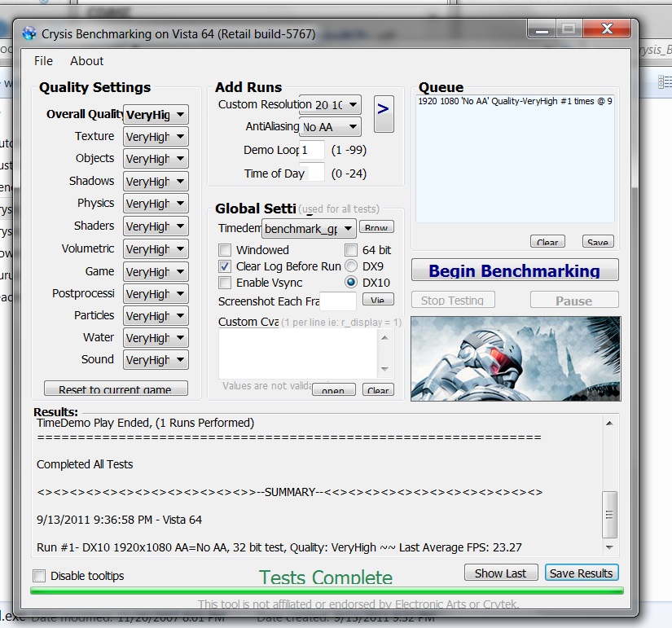
Task: Click the Stop Testing button
Action: pos(453,300)
